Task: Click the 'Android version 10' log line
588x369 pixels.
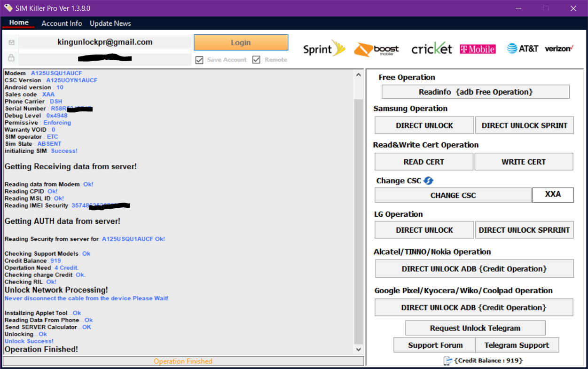Action: [x=34, y=87]
